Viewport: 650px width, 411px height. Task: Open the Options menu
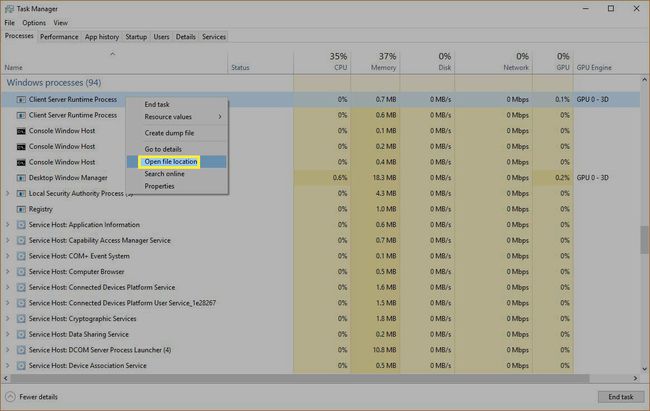click(34, 23)
